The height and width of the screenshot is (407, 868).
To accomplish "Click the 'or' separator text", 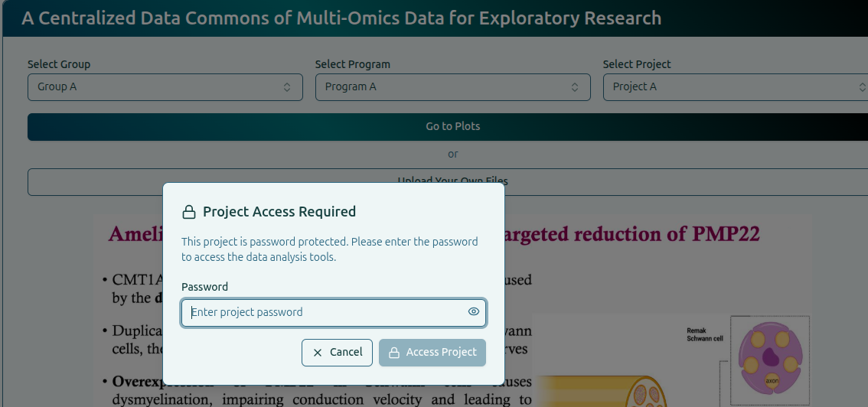I will (x=453, y=154).
